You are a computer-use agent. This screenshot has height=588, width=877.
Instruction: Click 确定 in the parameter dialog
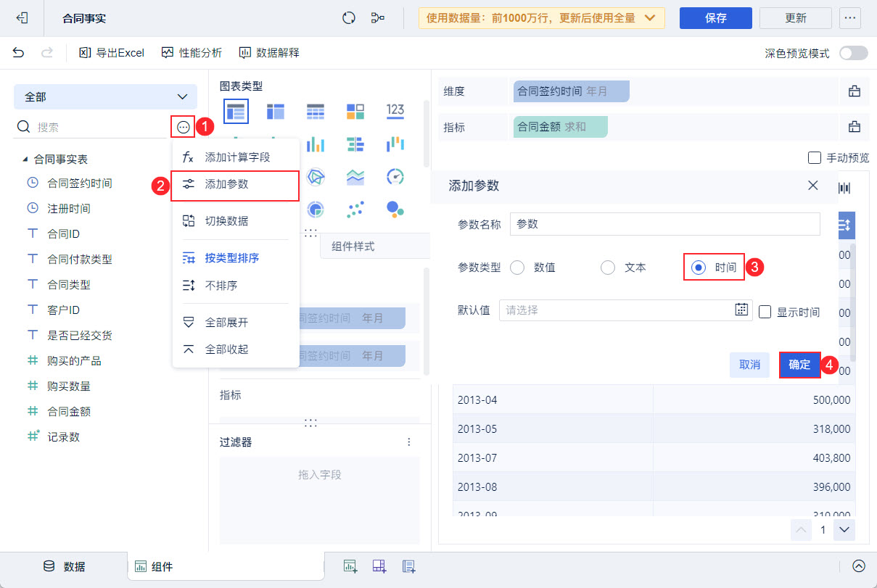[799, 365]
